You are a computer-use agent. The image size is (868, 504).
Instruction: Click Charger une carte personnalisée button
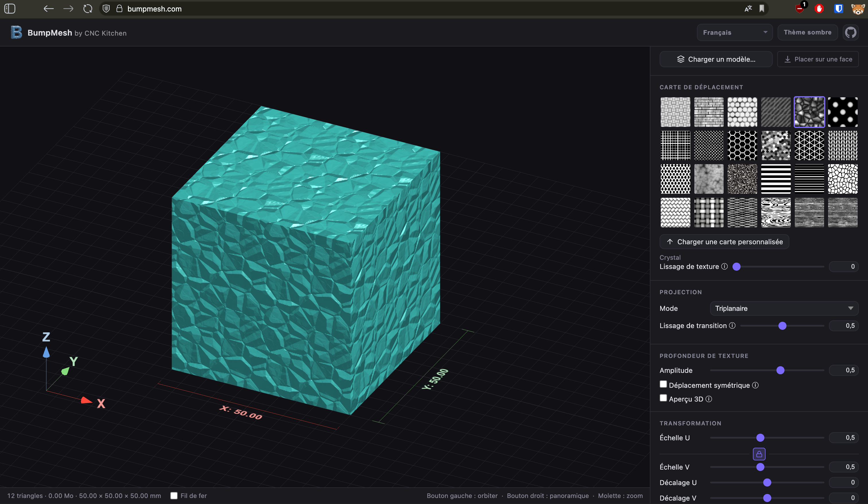tap(724, 242)
